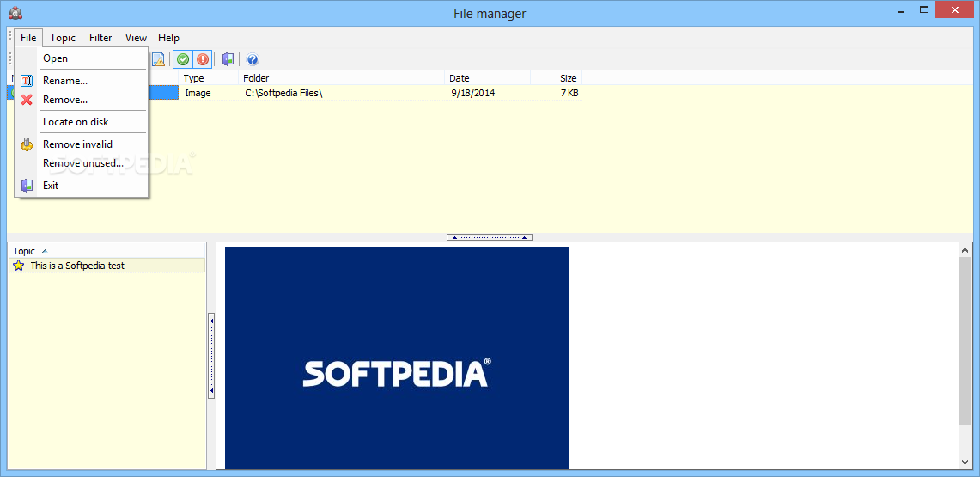The width and height of the screenshot is (980, 477).
Task: Open help with the blue question mark icon
Action: [253, 59]
